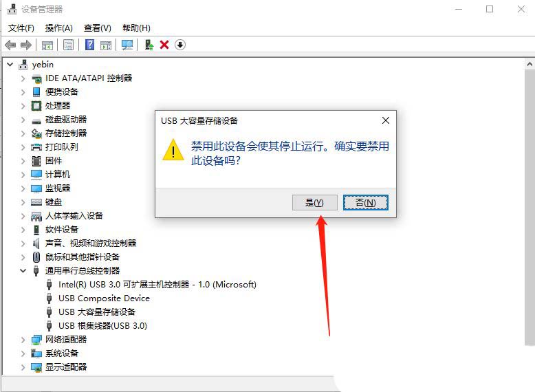Close the USB 大容量存储设备 dialog
The width and height of the screenshot is (535, 392).
(x=386, y=120)
